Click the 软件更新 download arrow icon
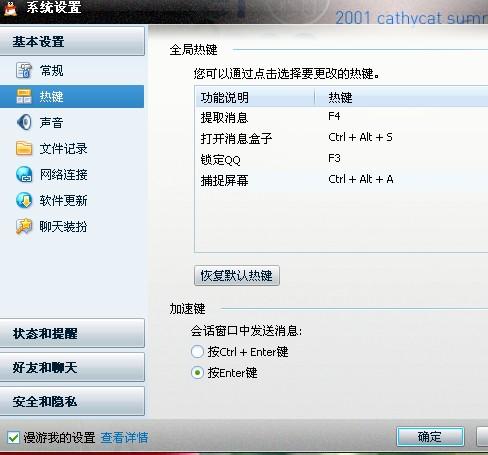Screen dimensions: 488x455 (x=24, y=200)
